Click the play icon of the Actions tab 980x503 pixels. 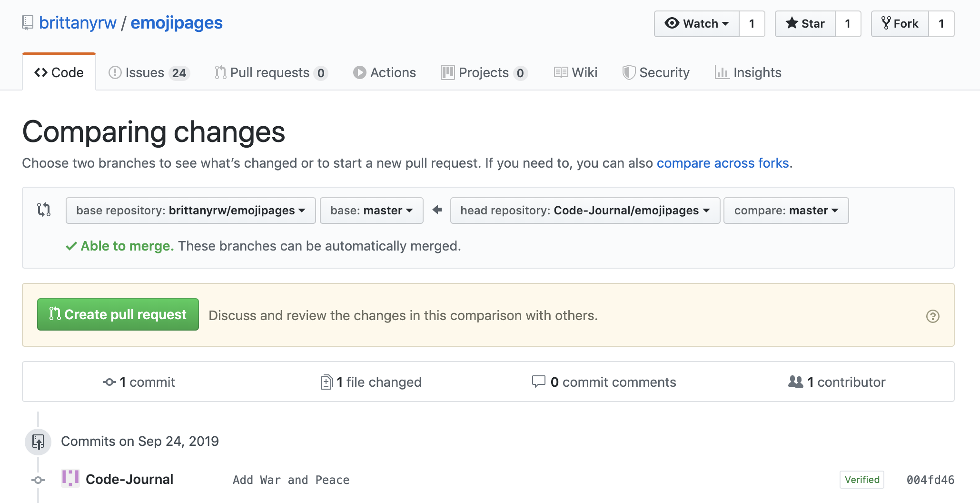(360, 72)
